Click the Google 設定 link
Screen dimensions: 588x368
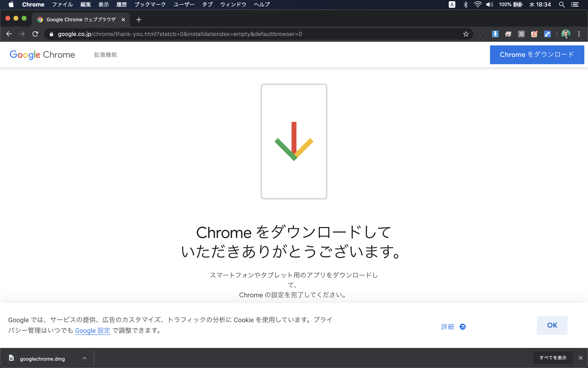pyautogui.click(x=92, y=331)
